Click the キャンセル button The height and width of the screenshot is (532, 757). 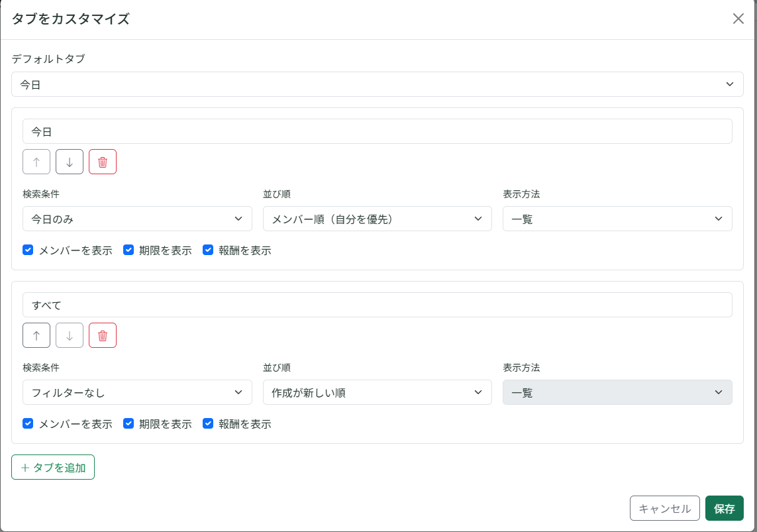tap(665, 508)
